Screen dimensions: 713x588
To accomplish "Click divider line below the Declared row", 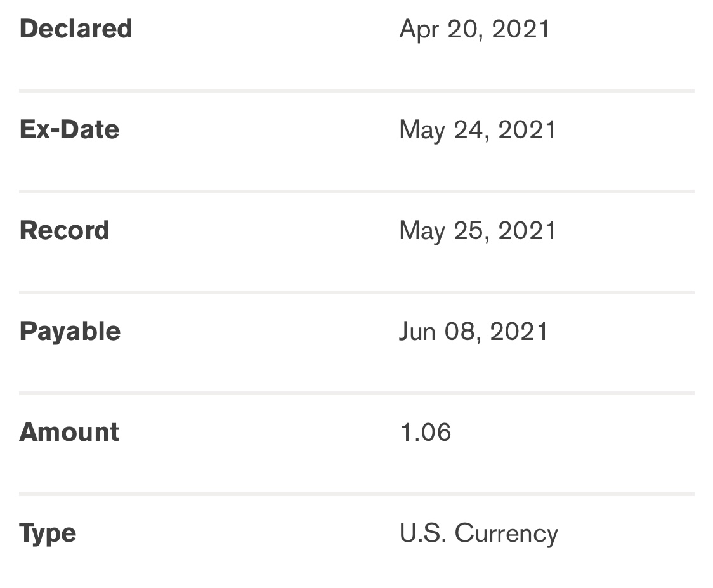I will click(356, 91).
